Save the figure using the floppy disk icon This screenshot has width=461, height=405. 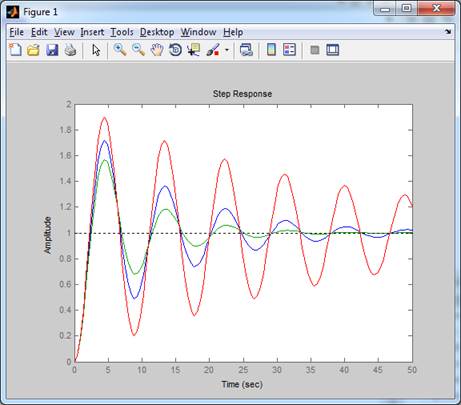click(52, 50)
